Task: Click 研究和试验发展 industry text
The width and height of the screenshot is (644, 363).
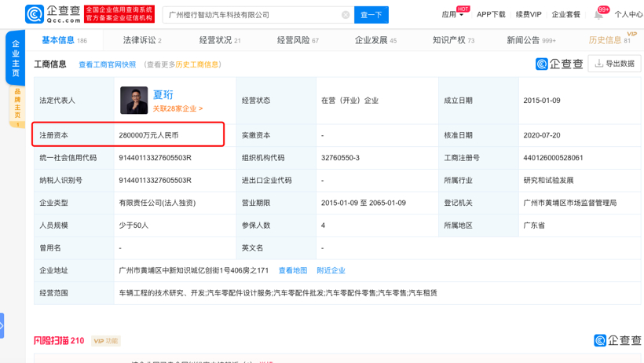Action: tap(548, 181)
